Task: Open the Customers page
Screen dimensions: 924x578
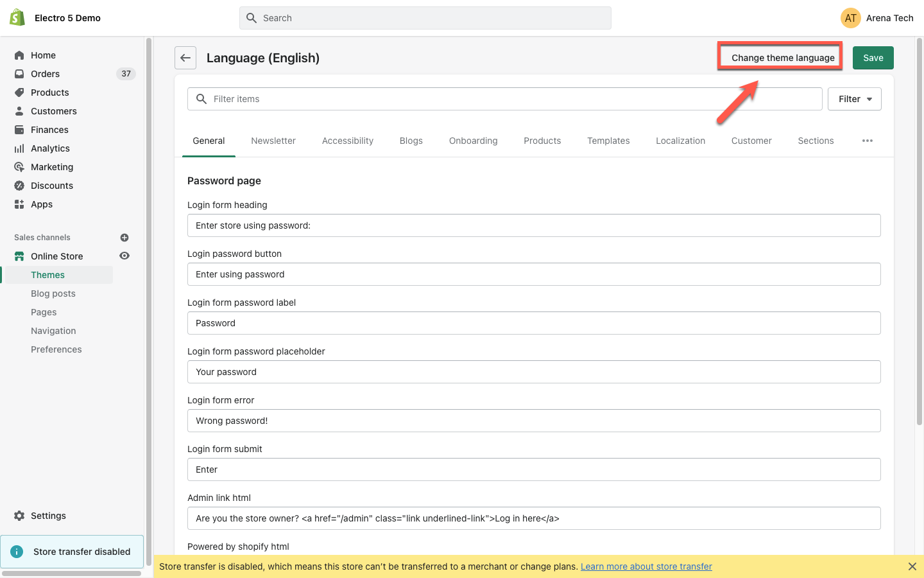Action: (x=53, y=111)
